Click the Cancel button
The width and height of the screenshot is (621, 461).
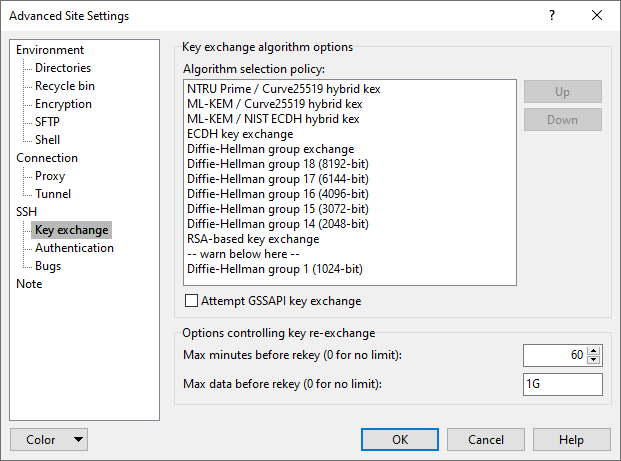click(x=486, y=440)
